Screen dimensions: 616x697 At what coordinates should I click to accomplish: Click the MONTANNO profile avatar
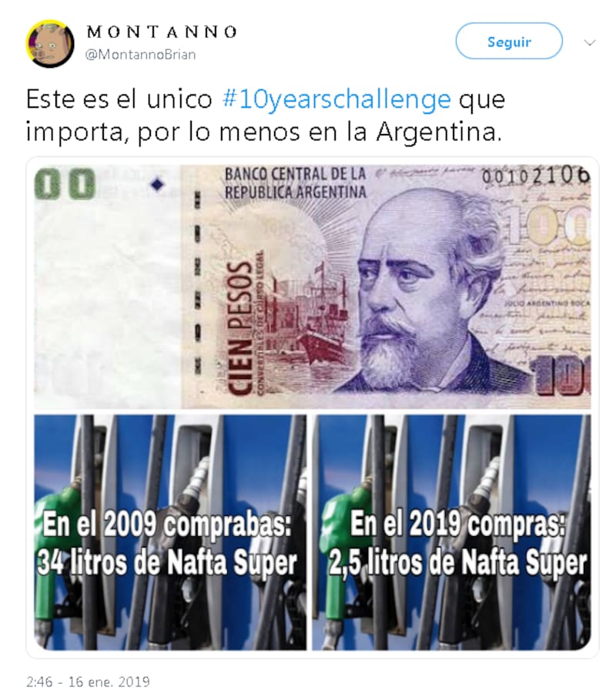pos(50,43)
